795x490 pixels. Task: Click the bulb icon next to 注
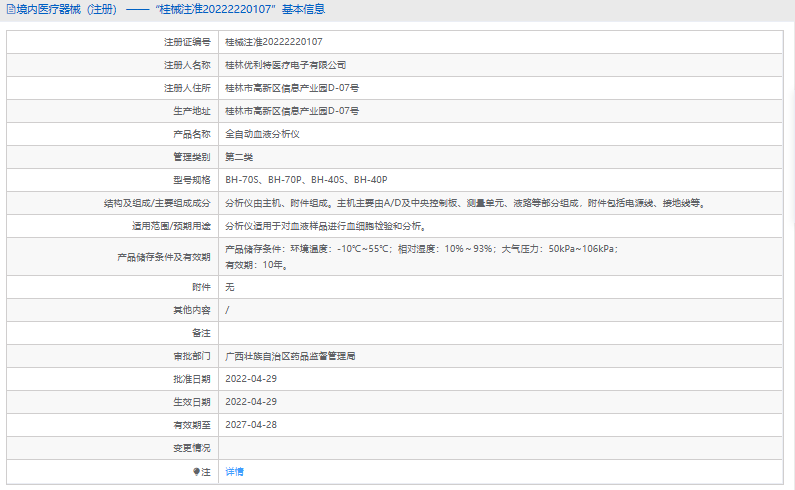pos(196,472)
